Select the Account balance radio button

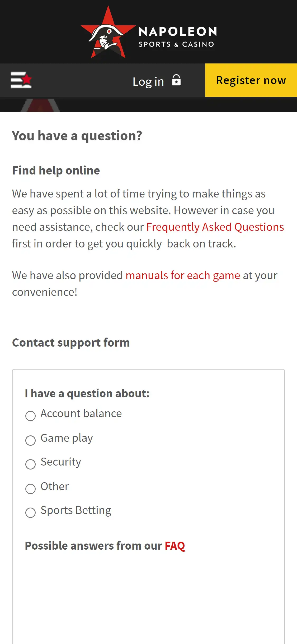click(31, 416)
